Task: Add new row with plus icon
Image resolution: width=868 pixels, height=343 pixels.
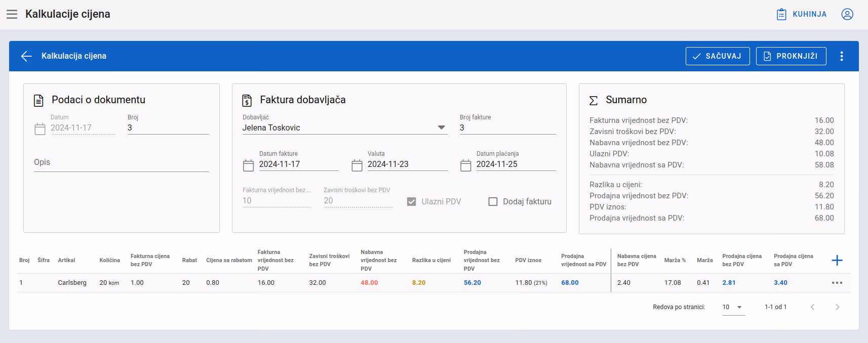Action: click(837, 260)
